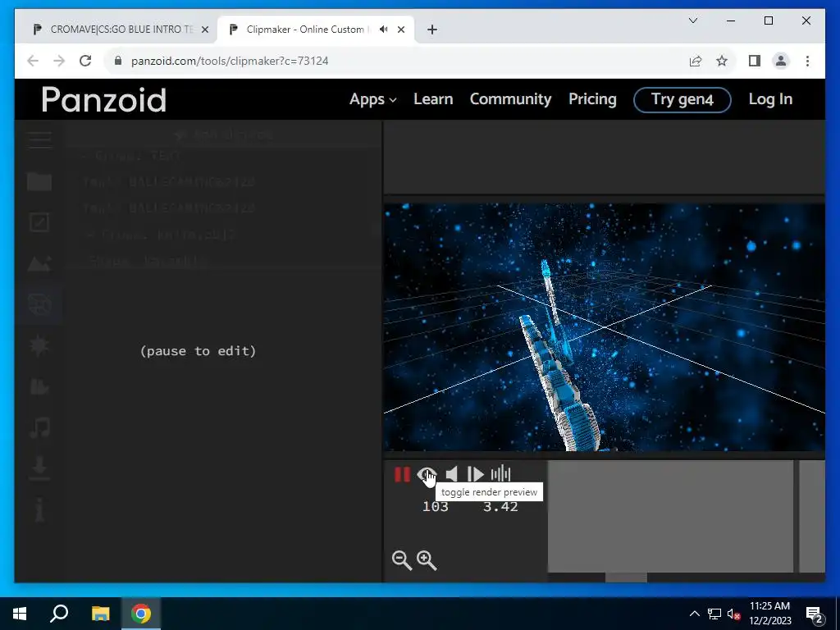Open the Windows Start menu

[x=20, y=614]
